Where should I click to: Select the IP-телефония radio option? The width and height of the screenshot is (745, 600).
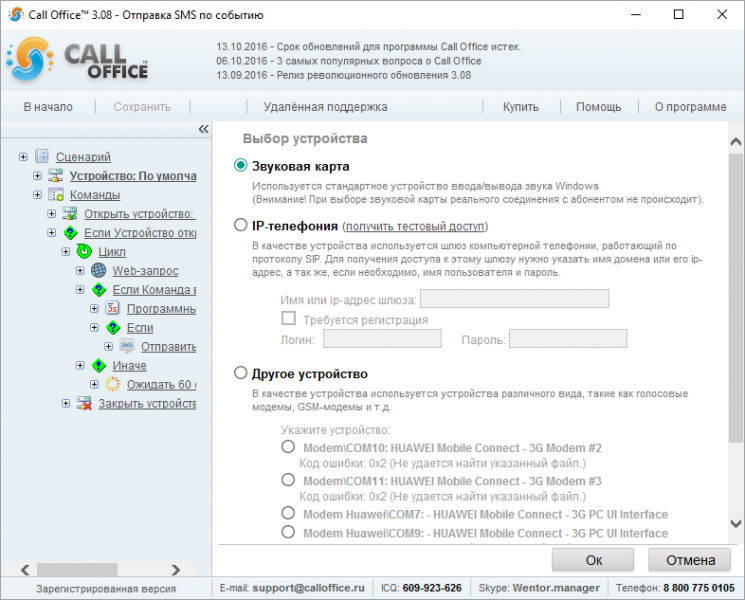coord(241,225)
